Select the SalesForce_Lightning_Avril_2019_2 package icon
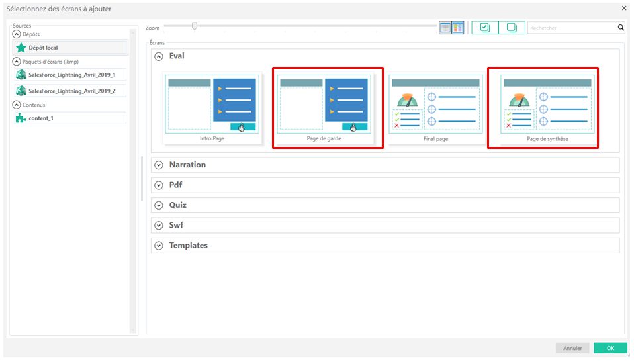The image size is (634, 364). [21, 91]
